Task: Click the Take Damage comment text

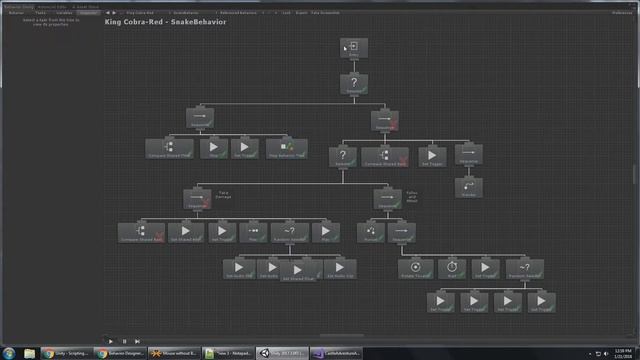Action: 223,195
